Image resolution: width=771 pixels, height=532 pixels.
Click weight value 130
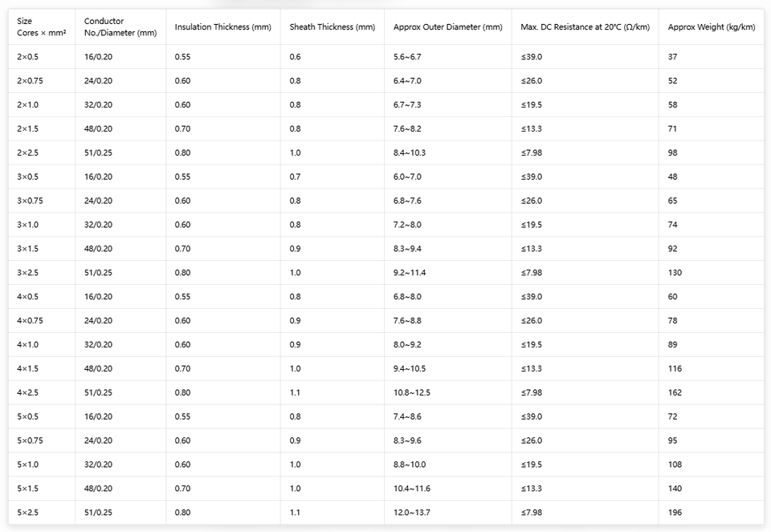675,273
